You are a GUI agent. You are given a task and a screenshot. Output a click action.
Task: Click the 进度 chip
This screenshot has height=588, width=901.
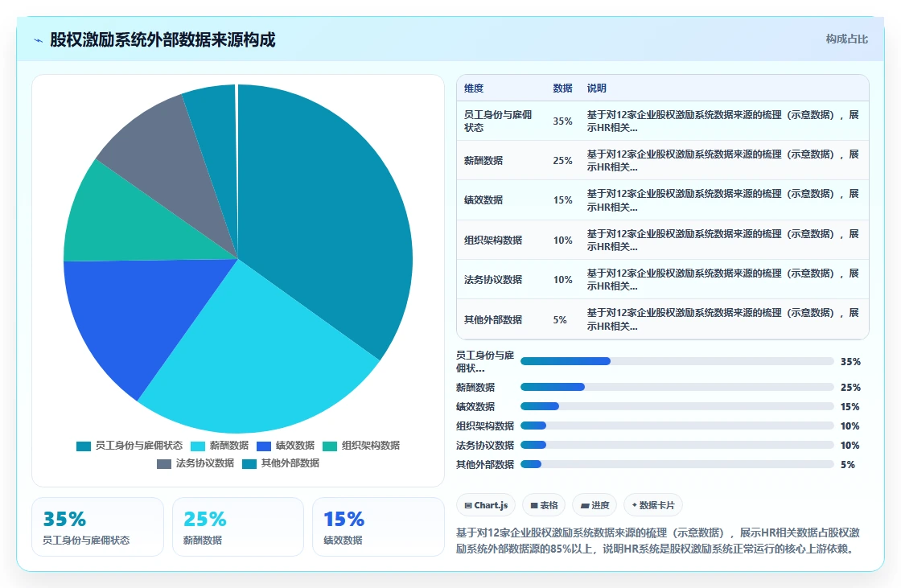click(594, 505)
